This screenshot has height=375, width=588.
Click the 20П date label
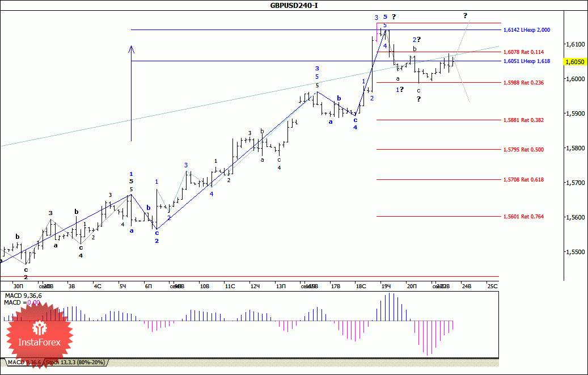tap(412, 286)
